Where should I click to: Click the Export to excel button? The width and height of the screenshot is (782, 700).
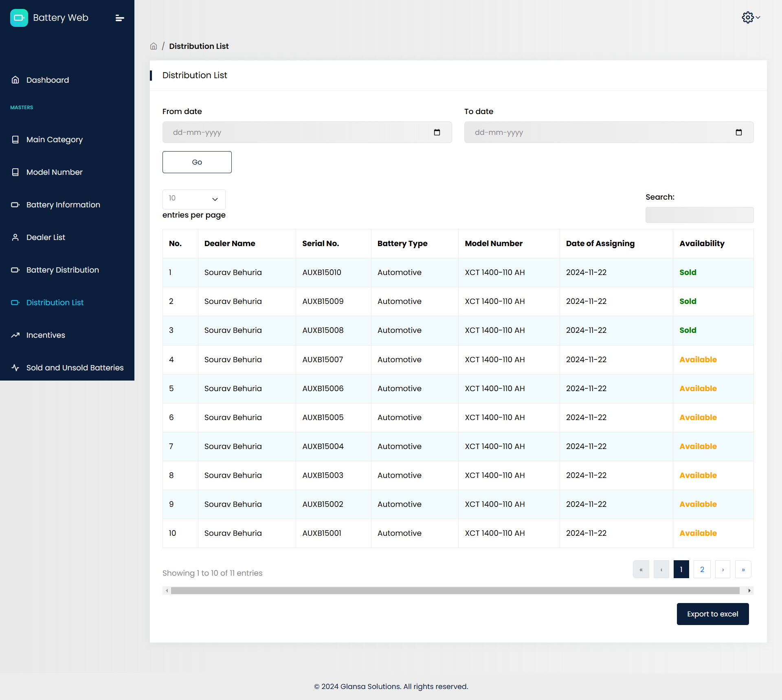tap(712, 614)
